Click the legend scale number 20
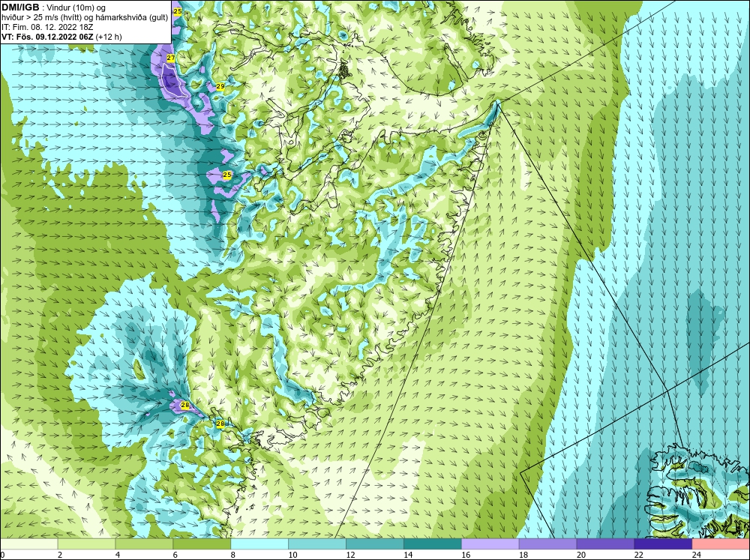Viewport: 750px width, 560px height. click(580, 555)
